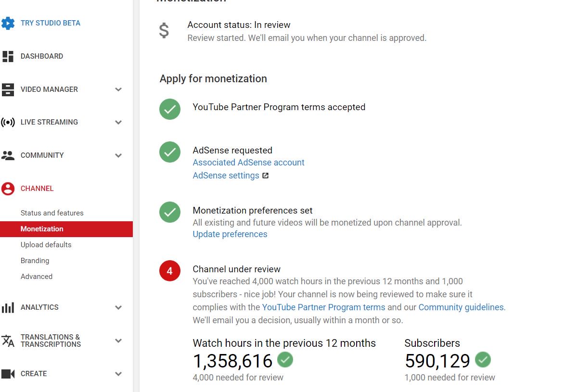Viewport: 565px width, 392px height.
Task: Click the Create camera icon
Action: [x=8, y=374]
